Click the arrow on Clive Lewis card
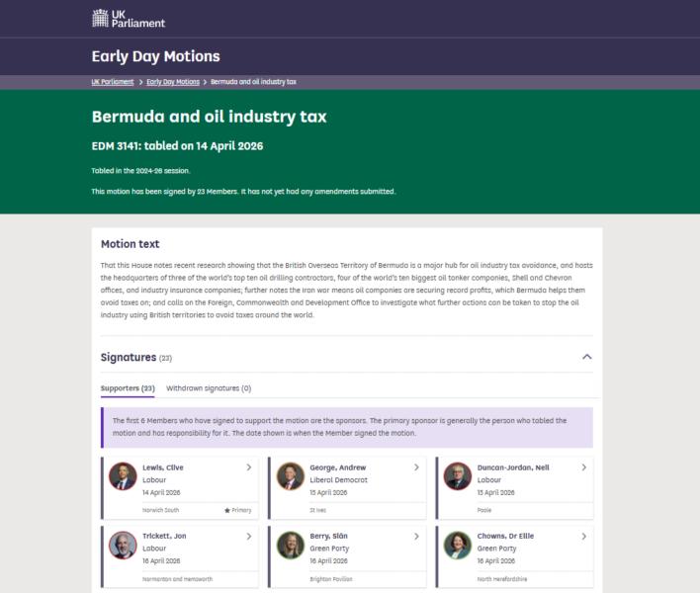Screen dimensions: 700x593 click(x=248, y=467)
